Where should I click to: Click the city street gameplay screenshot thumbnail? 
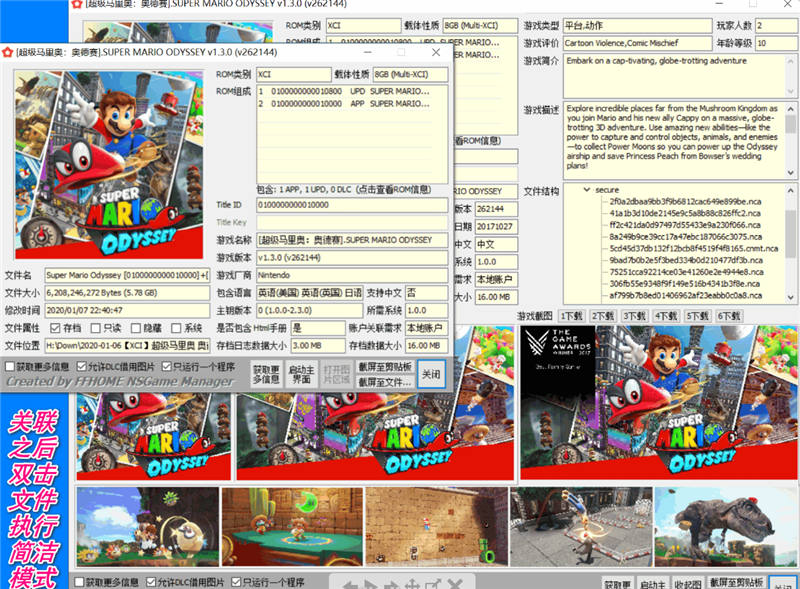581,527
